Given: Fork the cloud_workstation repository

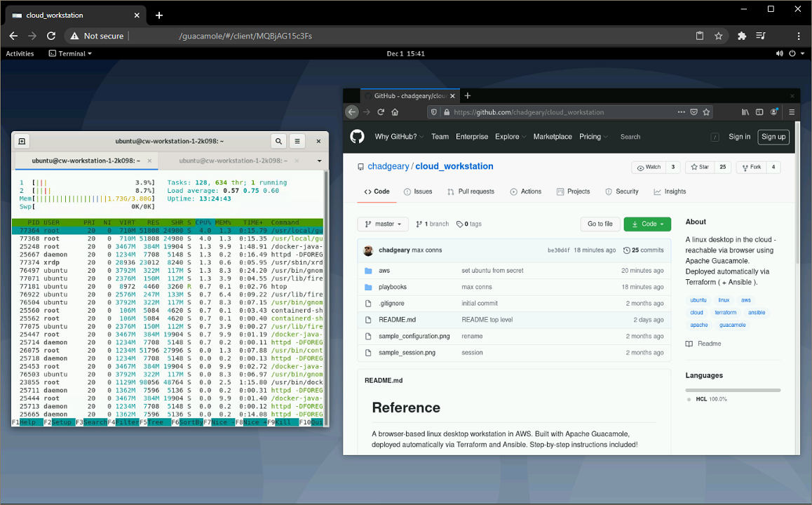Looking at the screenshot, I should click(752, 167).
